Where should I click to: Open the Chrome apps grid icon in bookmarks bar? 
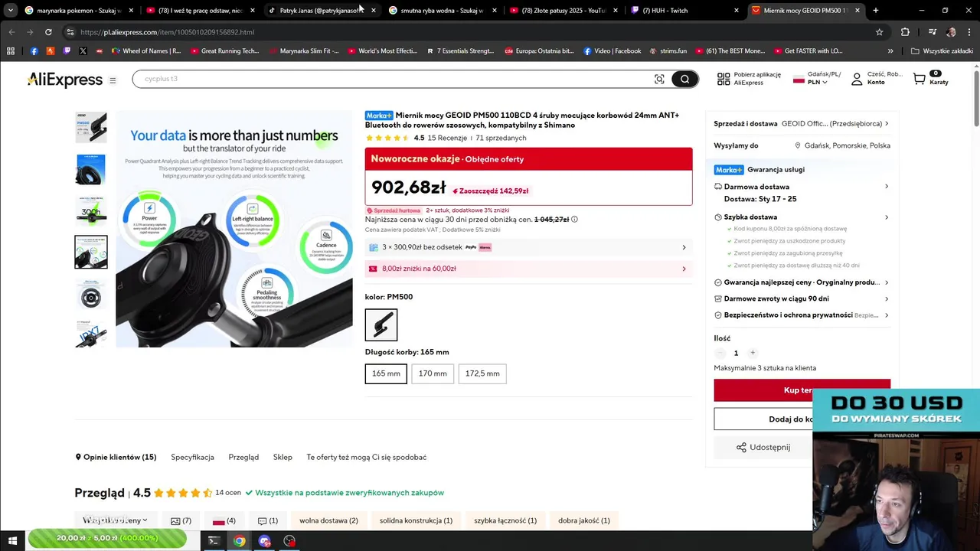coord(11,51)
